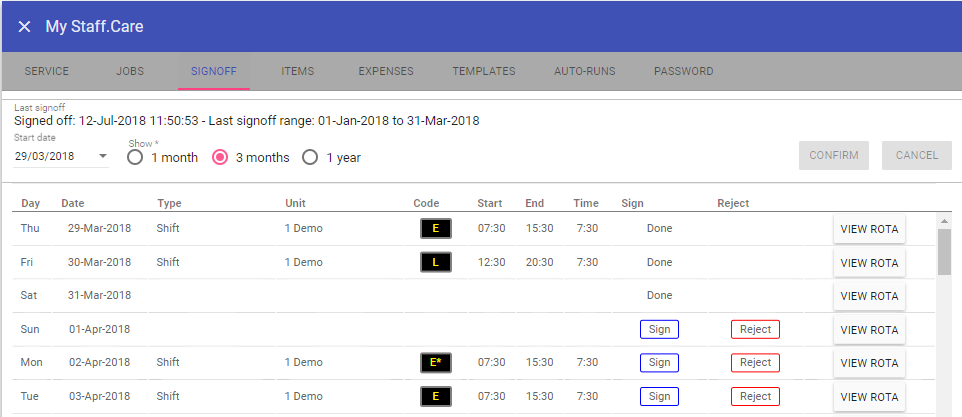962x417 pixels.
Task: Go to the Auto-Runs tab
Action: 585,72
